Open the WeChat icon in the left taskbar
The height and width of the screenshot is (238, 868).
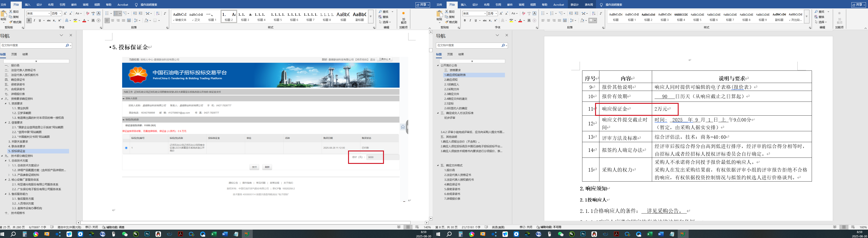click(x=125, y=234)
